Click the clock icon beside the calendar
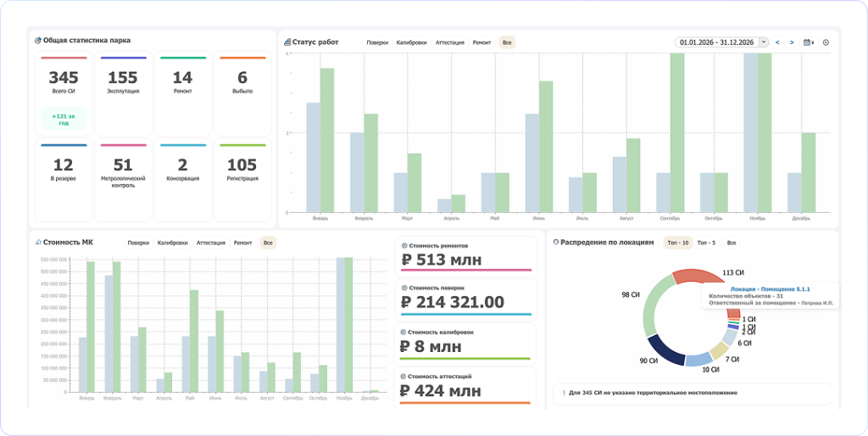The height and width of the screenshot is (436, 868). pyautogui.click(x=826, y=42)
